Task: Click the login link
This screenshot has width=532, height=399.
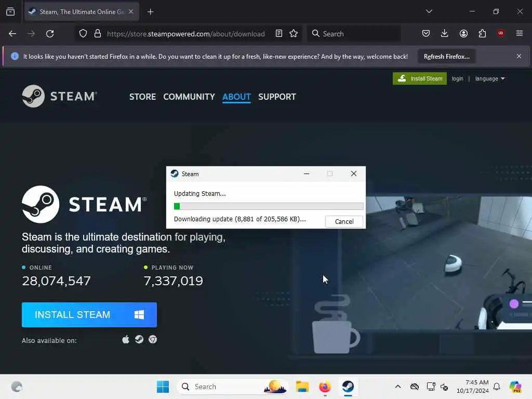Action: [x=457, y=79]
